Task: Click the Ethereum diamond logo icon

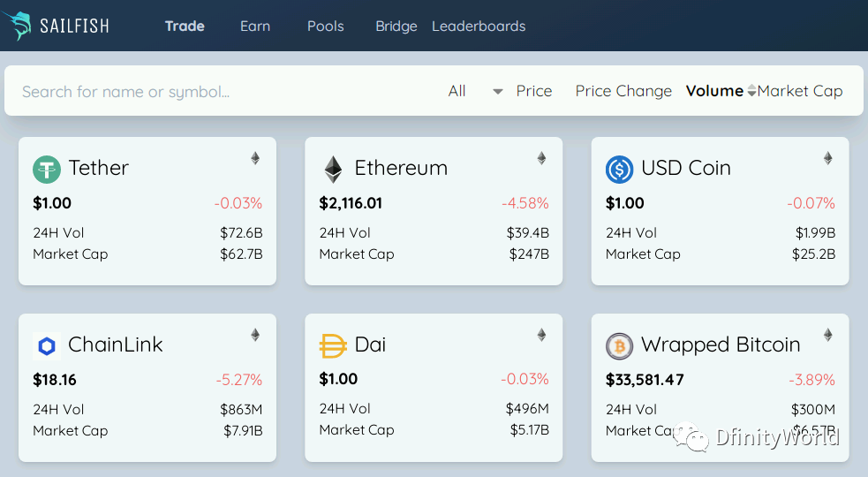Action: pos(333,170)
